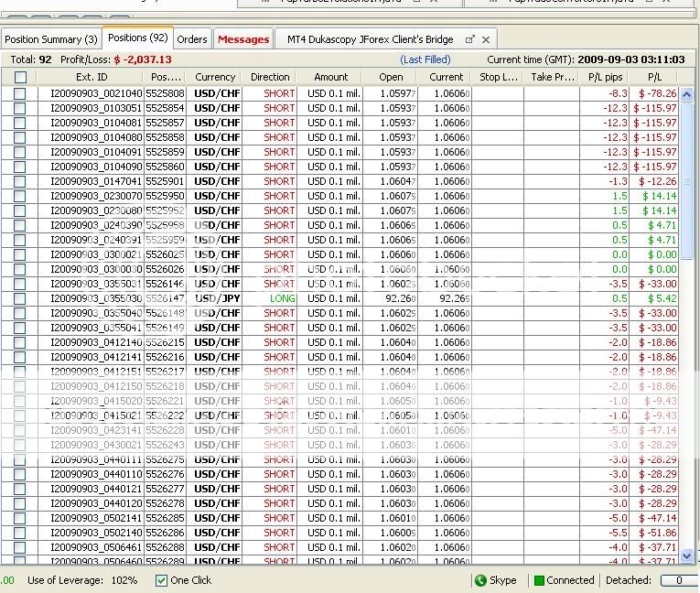Click the current price 92.265
This screenshot has height=593, width=700.
pos(454,298)
